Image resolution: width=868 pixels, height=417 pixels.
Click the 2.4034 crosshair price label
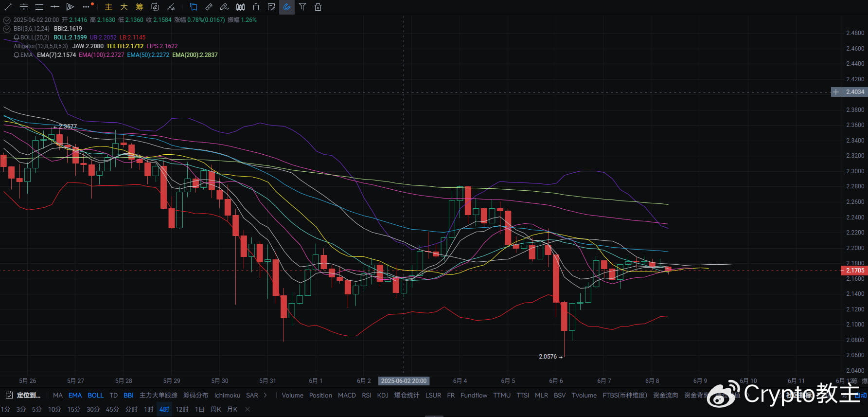click(x=854, y=92)
